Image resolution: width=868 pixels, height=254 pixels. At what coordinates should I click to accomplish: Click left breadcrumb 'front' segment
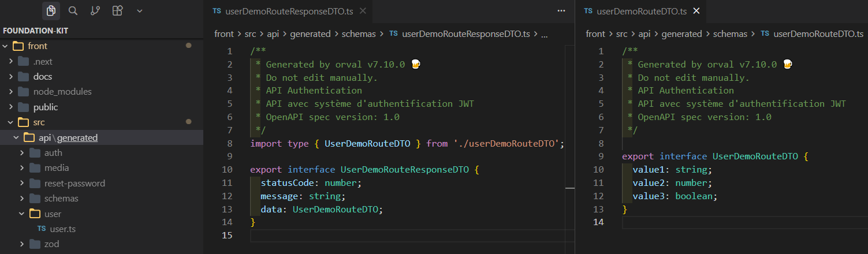click(224, 34)
